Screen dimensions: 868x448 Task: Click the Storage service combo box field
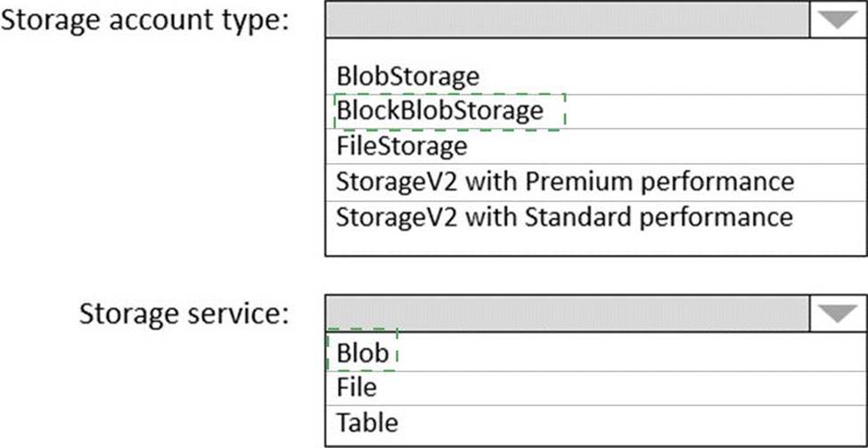coord(568,312)
